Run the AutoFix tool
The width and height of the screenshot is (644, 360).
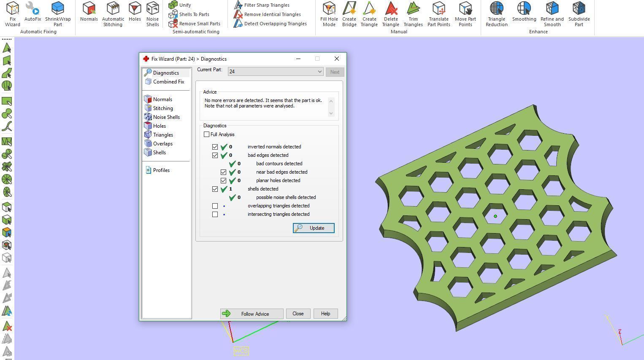coord(32,11)
